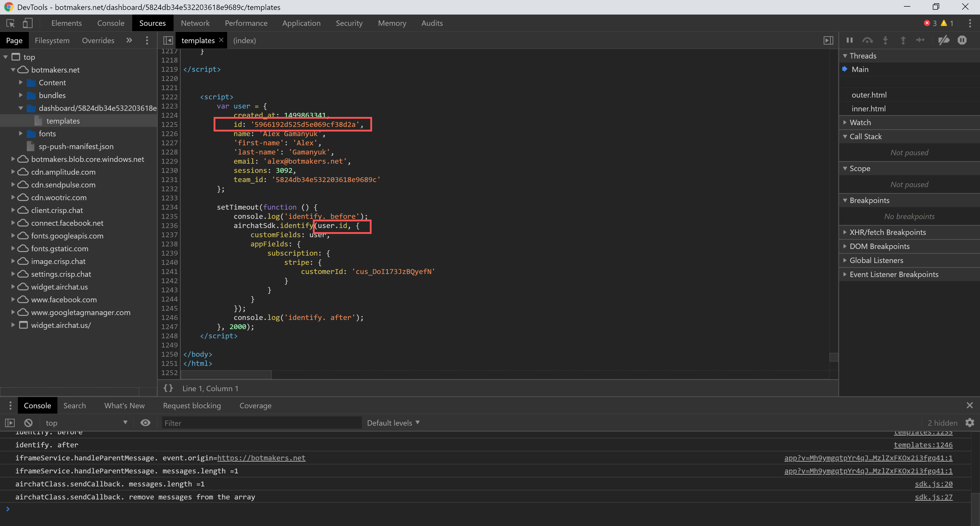980x526 pixels.
Task: Open the drawer three-dot menu
Action: tap(10, 405)
